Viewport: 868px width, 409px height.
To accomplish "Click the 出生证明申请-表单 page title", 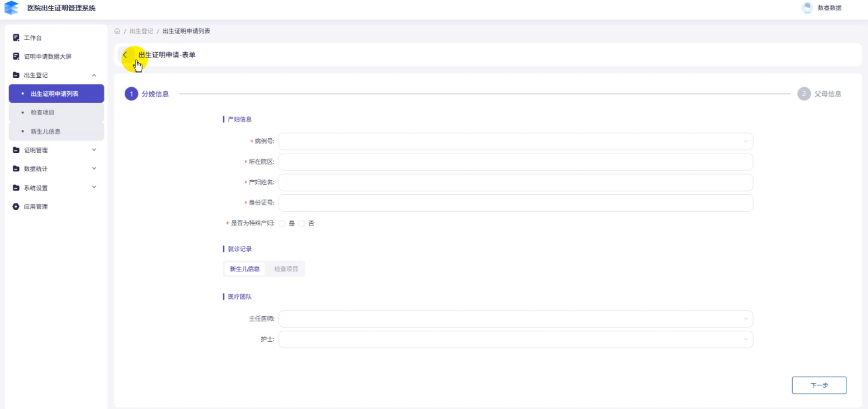I will click(x=167, y=55).
